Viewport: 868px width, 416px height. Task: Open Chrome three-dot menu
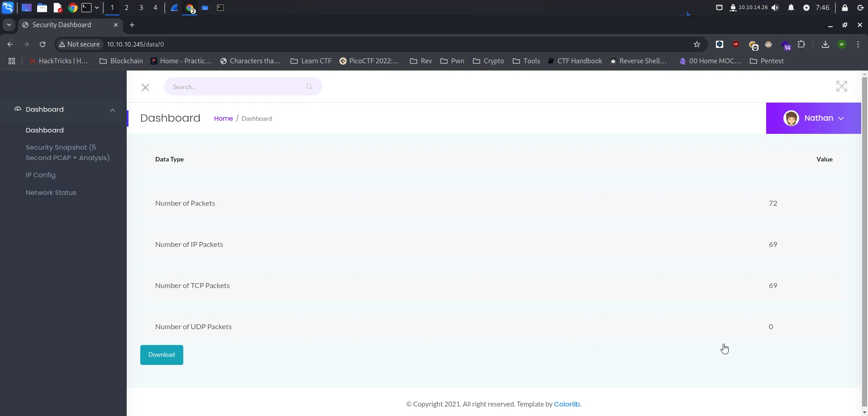(x=858, y=44)
